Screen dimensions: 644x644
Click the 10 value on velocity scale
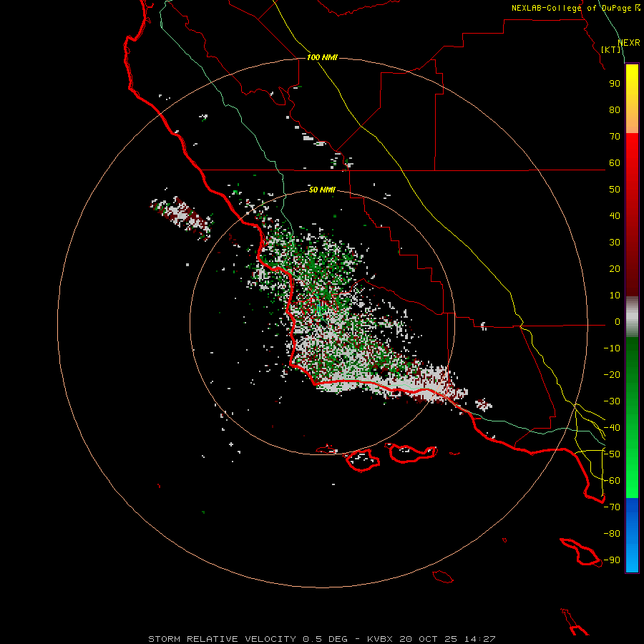coord(615,296)
